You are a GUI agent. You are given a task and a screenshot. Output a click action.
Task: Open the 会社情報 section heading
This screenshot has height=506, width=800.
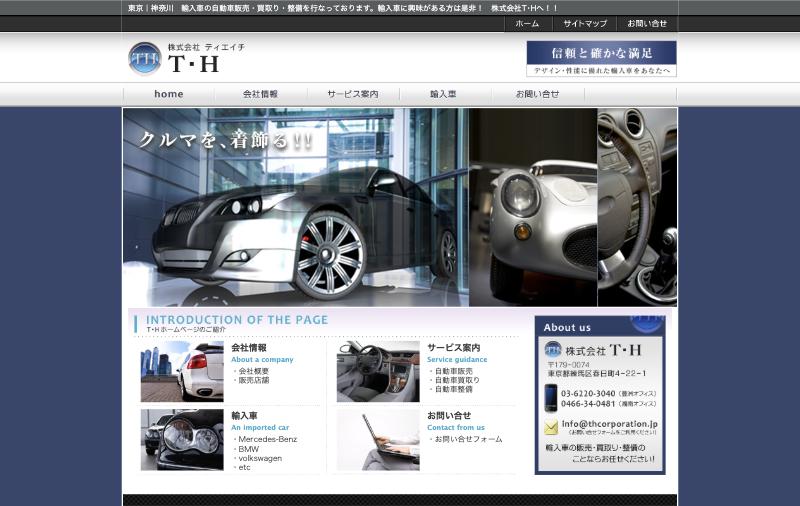click(x=249, y=348)
